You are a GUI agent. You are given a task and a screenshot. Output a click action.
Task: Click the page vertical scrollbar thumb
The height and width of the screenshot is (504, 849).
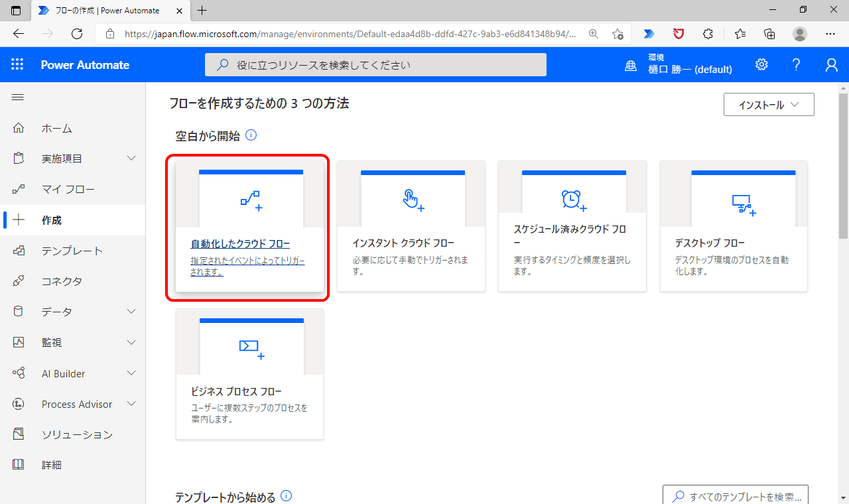tap(843, 166)
